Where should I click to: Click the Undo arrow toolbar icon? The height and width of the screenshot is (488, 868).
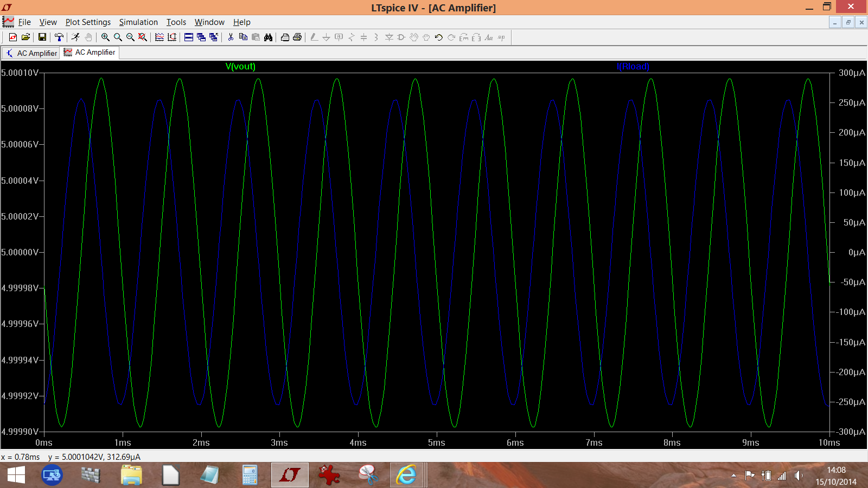tap(439, 37)
